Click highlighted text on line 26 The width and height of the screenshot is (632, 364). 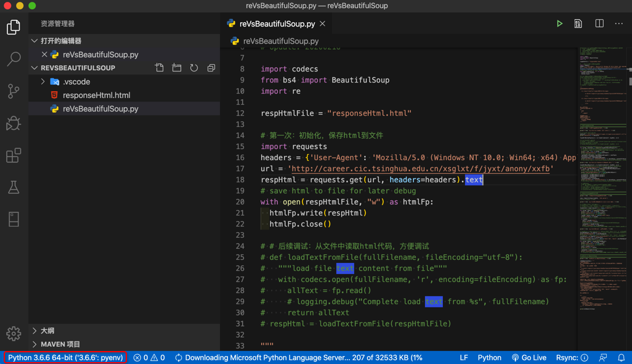click(345, 269)
